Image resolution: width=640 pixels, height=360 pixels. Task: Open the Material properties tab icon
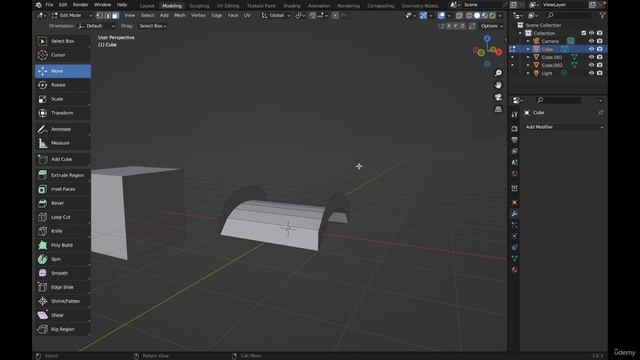514,269
